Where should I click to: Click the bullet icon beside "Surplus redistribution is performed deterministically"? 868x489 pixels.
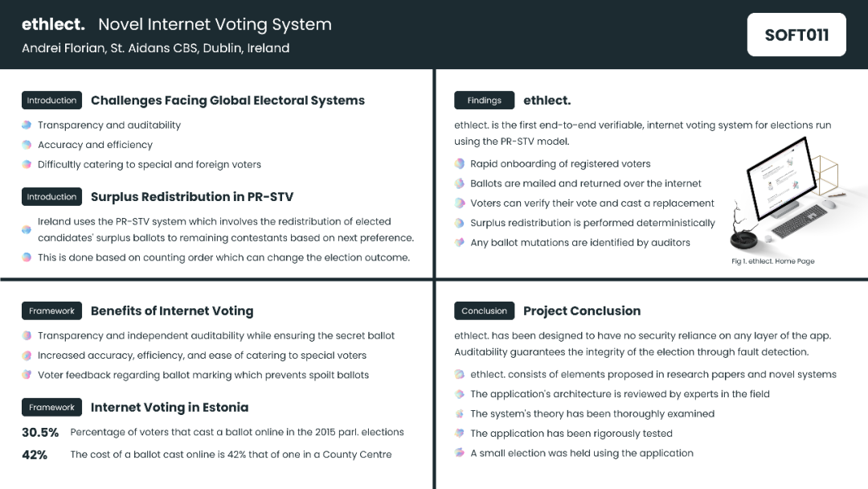tap(459, 223)
